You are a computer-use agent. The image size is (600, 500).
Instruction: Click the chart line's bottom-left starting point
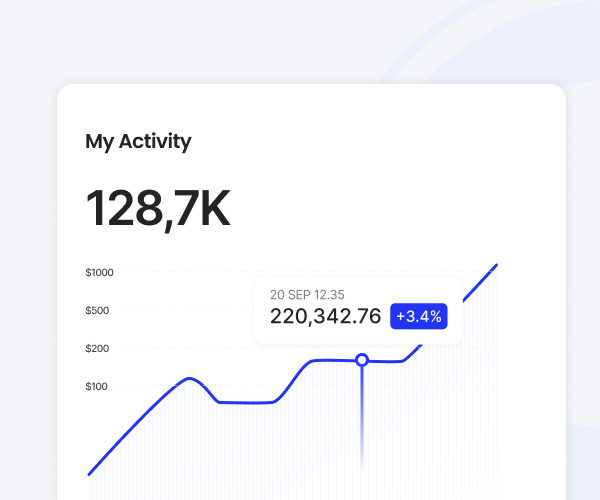tap(90, 473)
